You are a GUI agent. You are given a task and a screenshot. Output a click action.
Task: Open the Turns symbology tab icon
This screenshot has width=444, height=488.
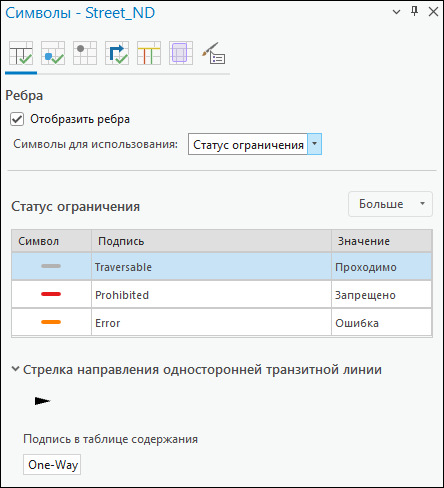(x=117, y=53)
